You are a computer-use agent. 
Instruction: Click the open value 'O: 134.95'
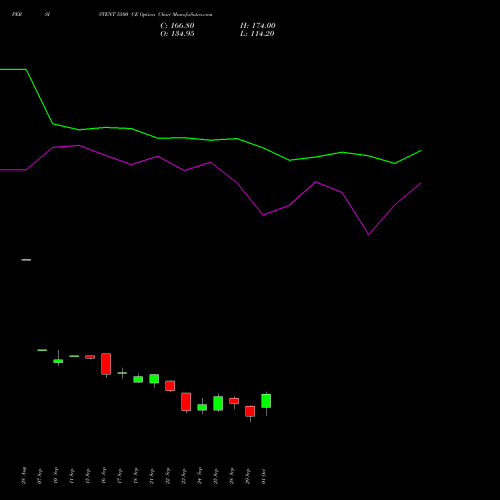pos(177,34)
